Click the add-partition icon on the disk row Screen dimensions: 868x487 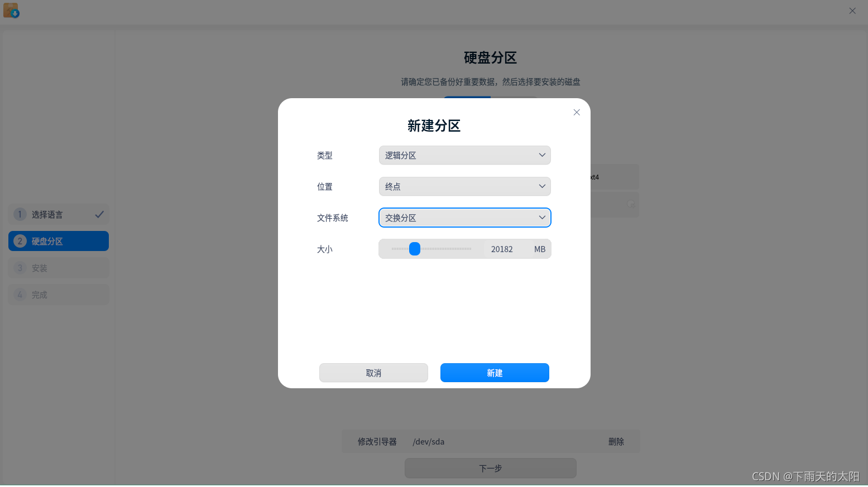tap(631, 205)
